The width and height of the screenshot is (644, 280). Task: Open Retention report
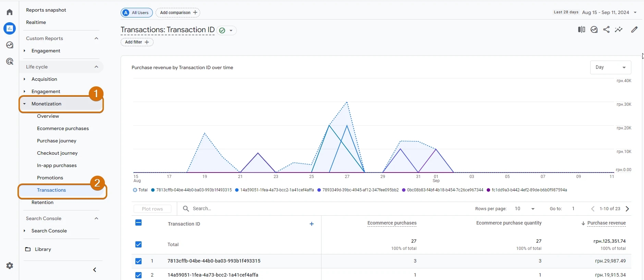coord(42,202)
